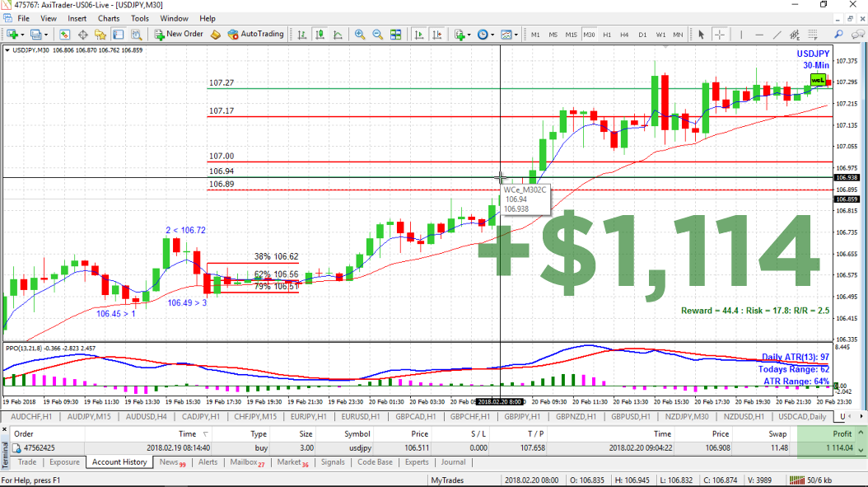Viewport: 868px width, 487px height.
Task: Open the Indicators list icon
Action: (x=459, y=35)
